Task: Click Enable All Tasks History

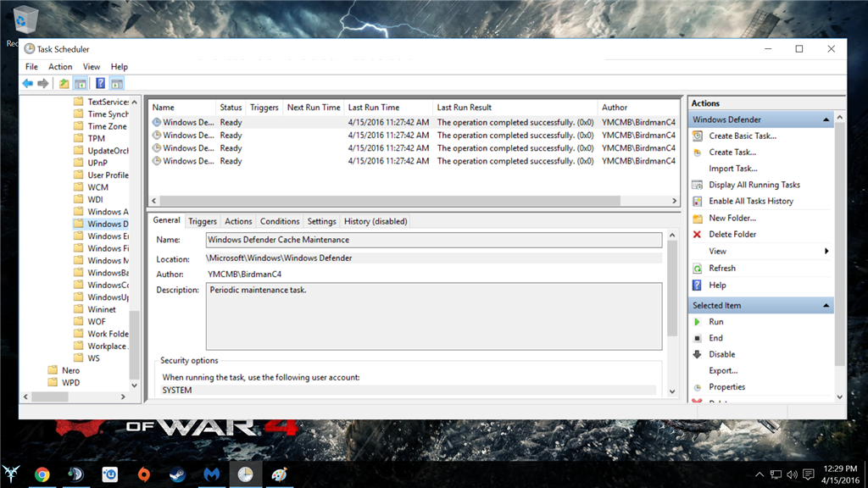Action: [751, 202]
